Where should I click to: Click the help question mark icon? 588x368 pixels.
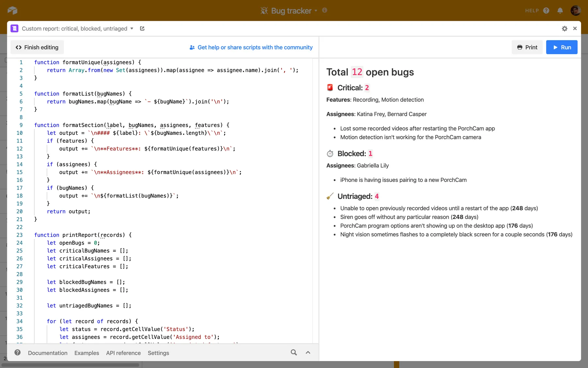[546, 10]
